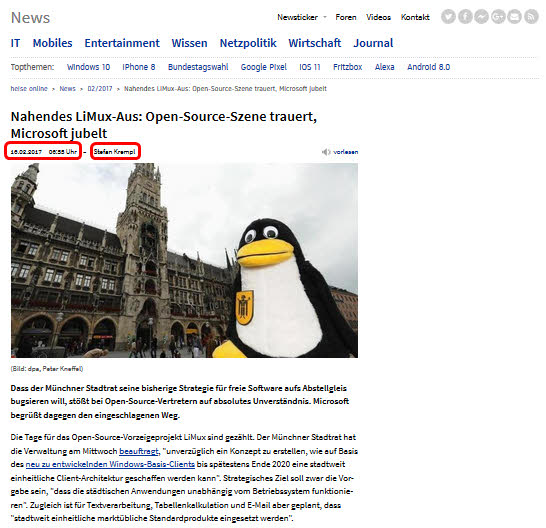Expand the Newsticker dropdown arrow
The height and width of the screenshot is (528, 546).
pyautogui.click(x=325, y=17)
